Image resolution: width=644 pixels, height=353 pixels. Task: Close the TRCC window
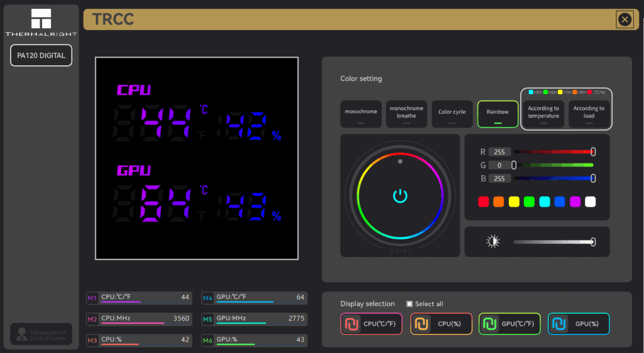pos(625,19)
